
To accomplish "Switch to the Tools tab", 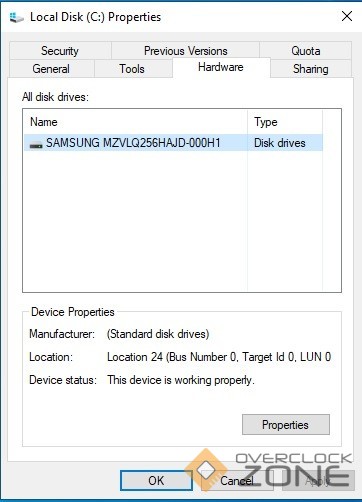I will tap(132, 69).
